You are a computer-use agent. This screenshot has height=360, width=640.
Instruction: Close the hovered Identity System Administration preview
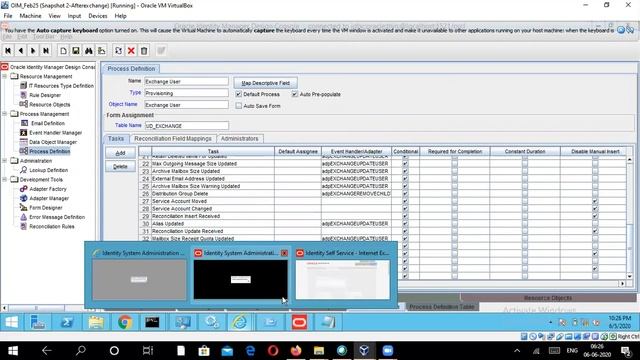click(x=284, y=253)
